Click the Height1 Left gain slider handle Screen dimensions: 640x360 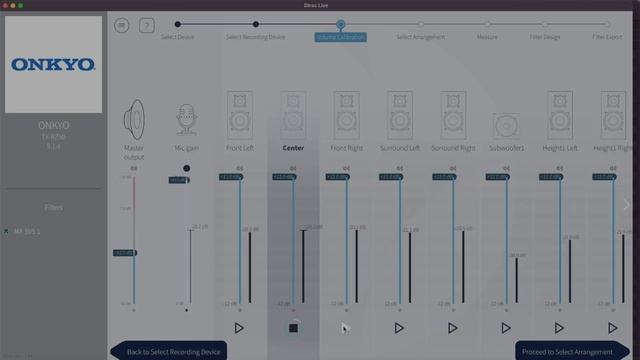(551, 177)
